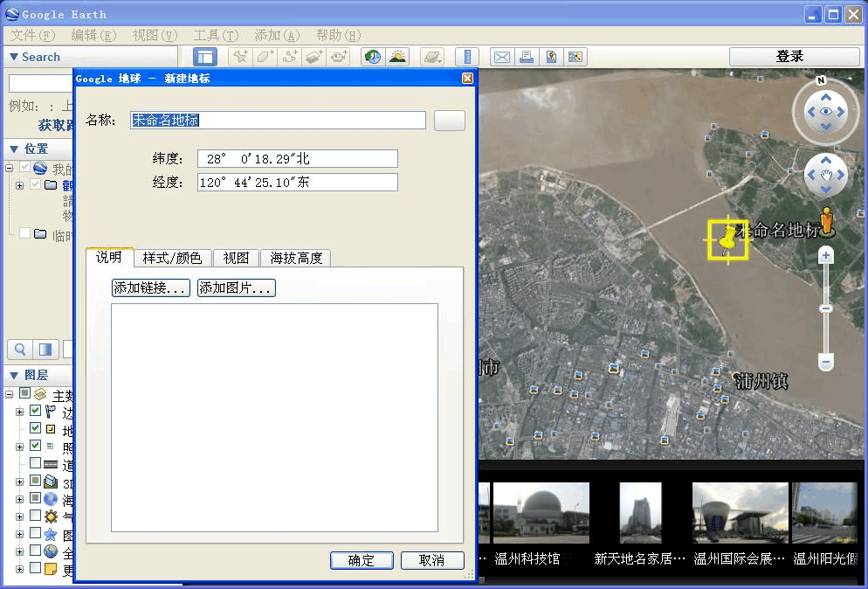Open the 温州科技馆 photo thumbnail
The image size is (868, 589).
tap(541, 513)
